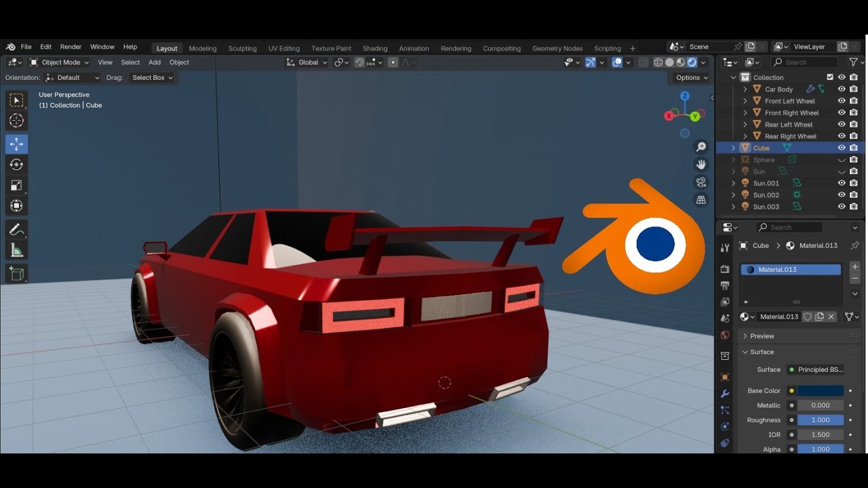Click the Principled BSDF surface shader button

point(816,370)
